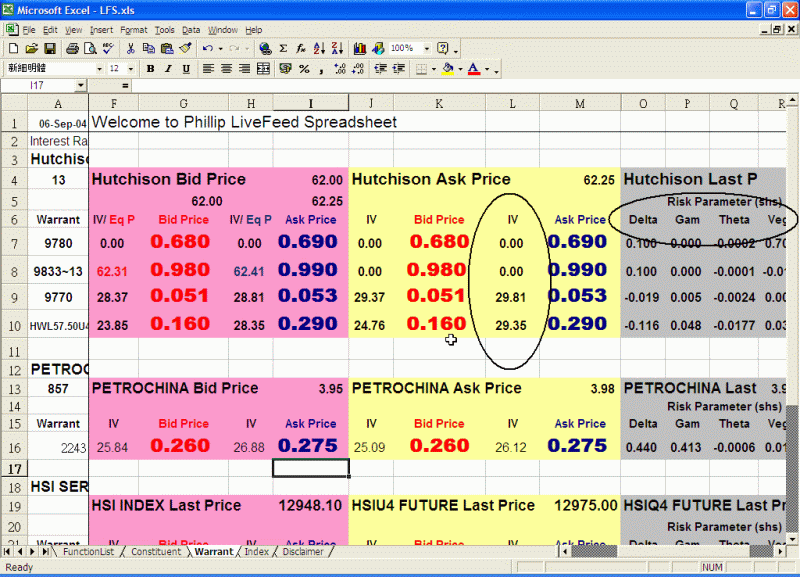Click the AutoSum sigma icon
The height and width of the screenshot is (577, 800).
tap(283, 48)
